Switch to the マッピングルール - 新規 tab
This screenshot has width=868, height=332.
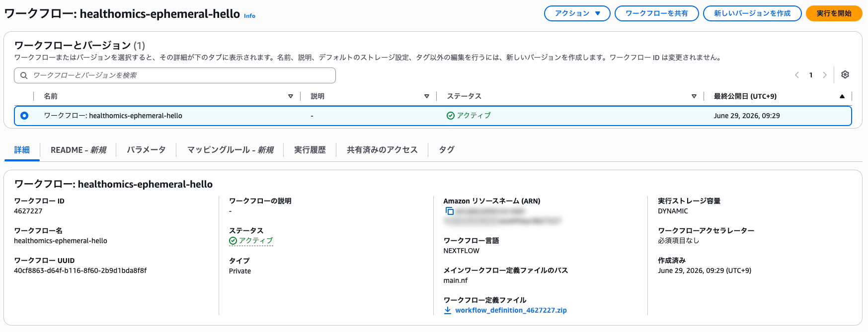(x=230, y=150)
